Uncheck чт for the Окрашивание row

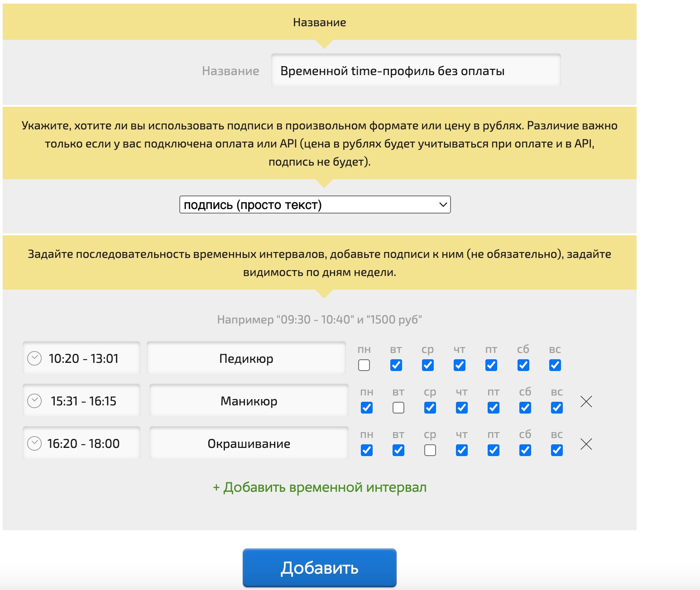point(462,450)
